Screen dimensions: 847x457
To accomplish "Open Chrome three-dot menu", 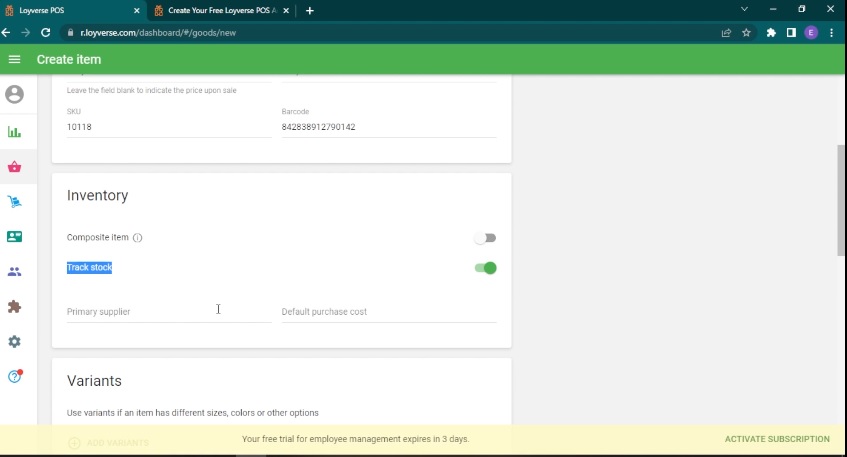I will point(831,33).
